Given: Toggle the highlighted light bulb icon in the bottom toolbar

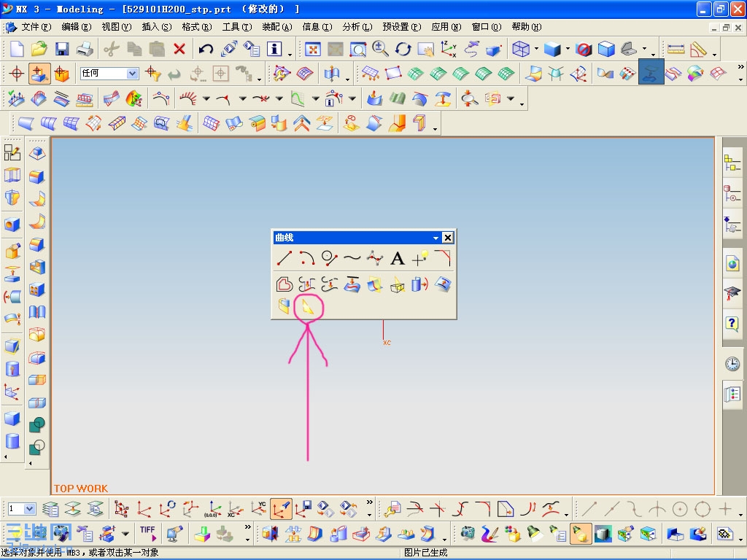Looking at the screenshot, I should coord(580,533).
